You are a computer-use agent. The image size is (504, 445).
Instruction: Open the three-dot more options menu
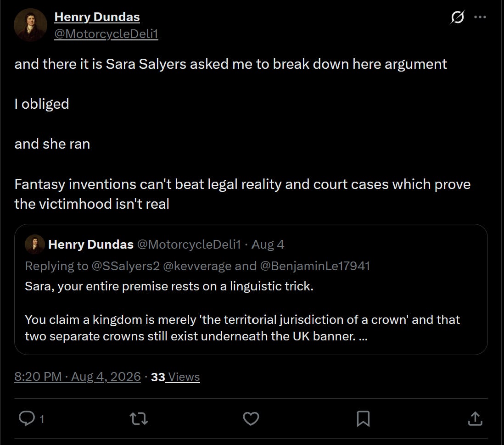(480, 17)
